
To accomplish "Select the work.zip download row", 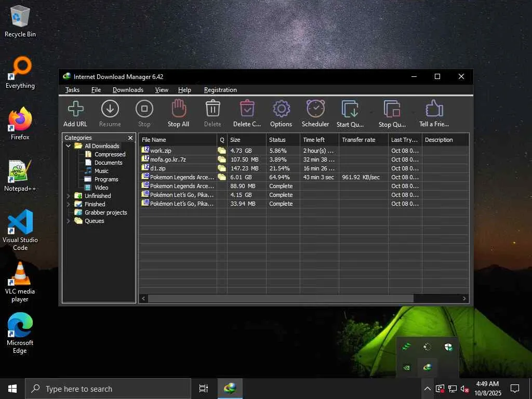I will (177, 151).
